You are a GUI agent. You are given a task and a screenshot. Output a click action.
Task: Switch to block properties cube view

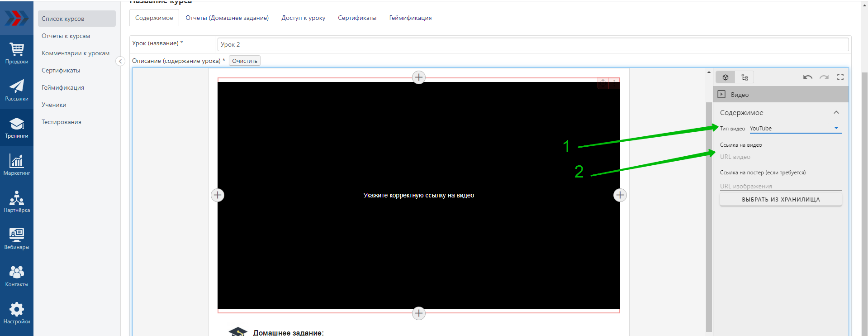pyautogui.click(x=726, y=77)
